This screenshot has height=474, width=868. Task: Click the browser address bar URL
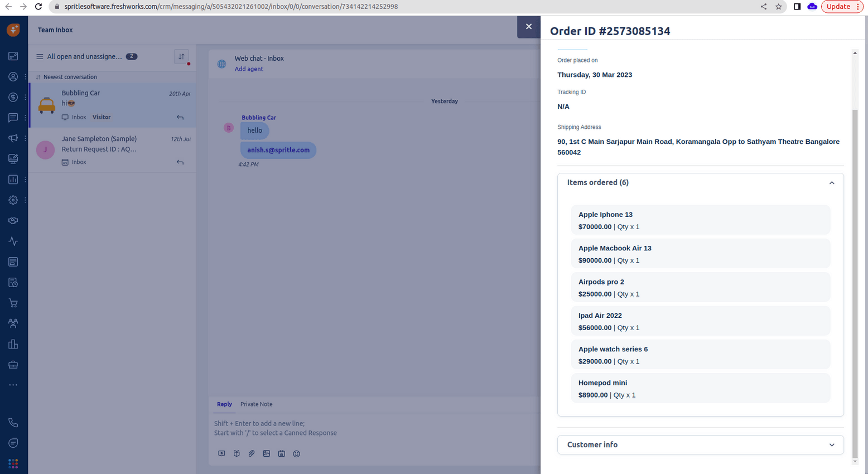tap(231, 7)
